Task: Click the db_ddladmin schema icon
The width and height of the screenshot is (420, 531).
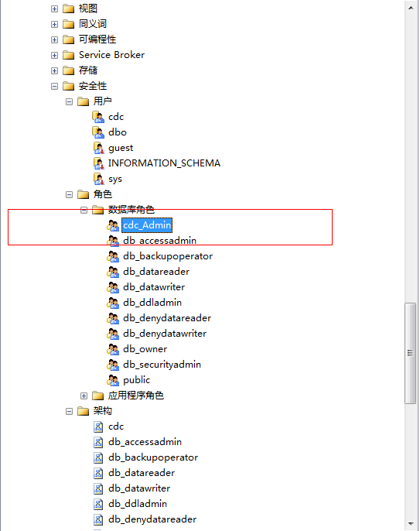Action: click(98, 504)
